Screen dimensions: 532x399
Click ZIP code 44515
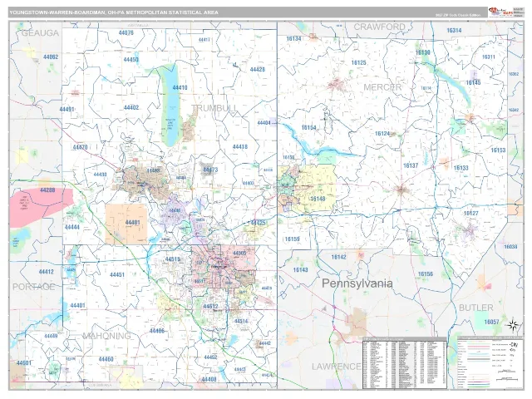tap(173, 259)
